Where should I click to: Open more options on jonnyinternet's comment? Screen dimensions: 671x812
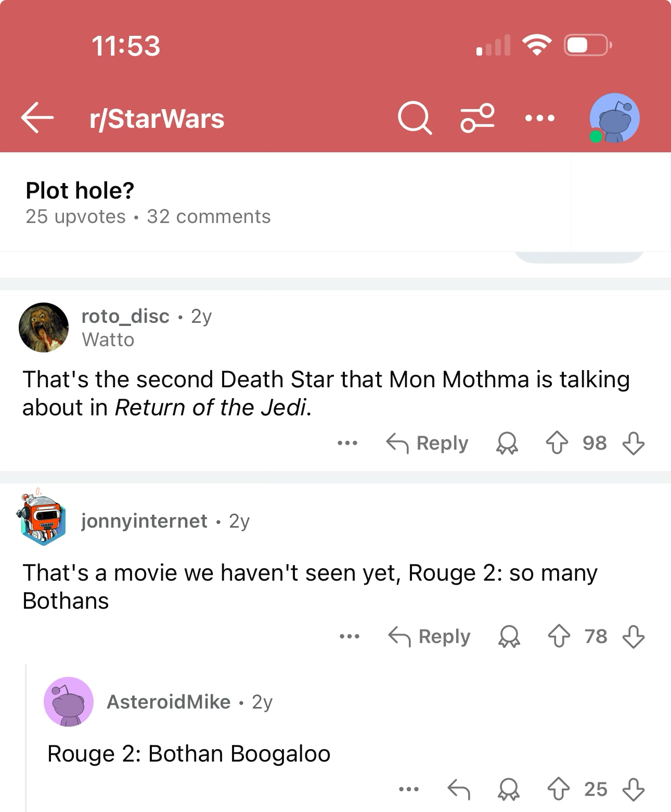349,636
